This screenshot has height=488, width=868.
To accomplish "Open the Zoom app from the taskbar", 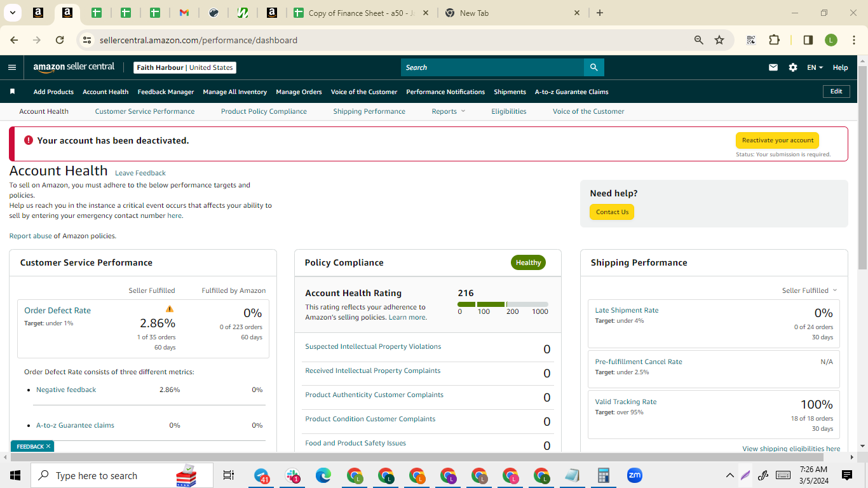I will [x=634, y=475].
